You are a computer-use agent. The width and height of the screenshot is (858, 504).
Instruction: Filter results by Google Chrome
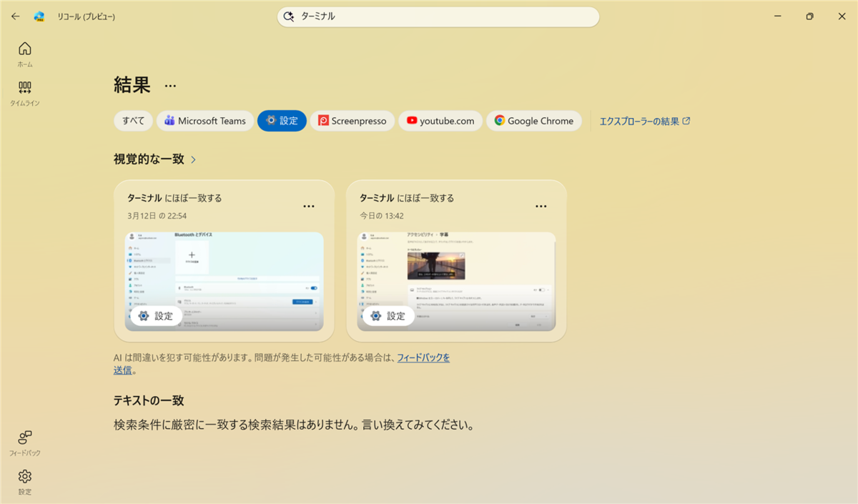[533, 121]
